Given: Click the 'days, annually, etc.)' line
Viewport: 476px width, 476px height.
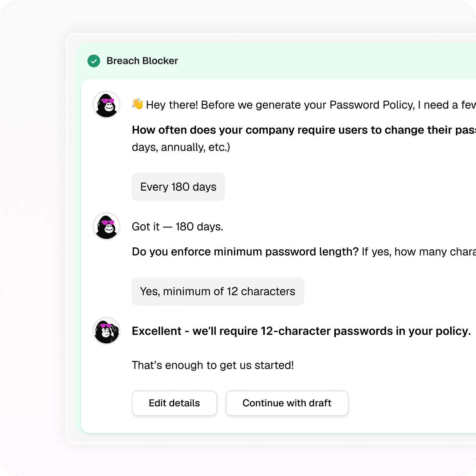Looking at the screenshot, I should pos(181,147).
